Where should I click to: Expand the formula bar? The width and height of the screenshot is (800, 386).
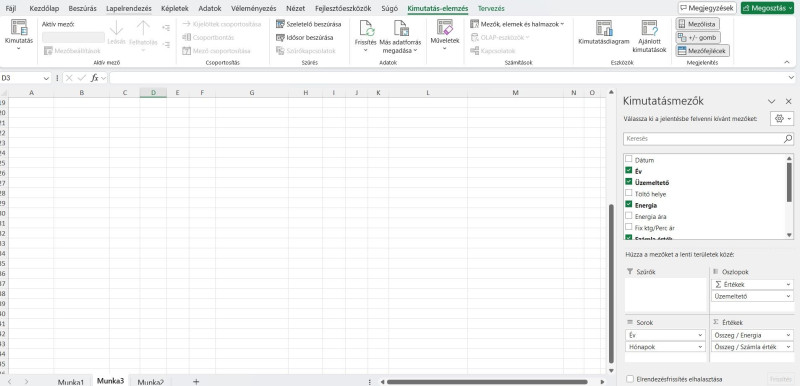(x=791, y=78)
